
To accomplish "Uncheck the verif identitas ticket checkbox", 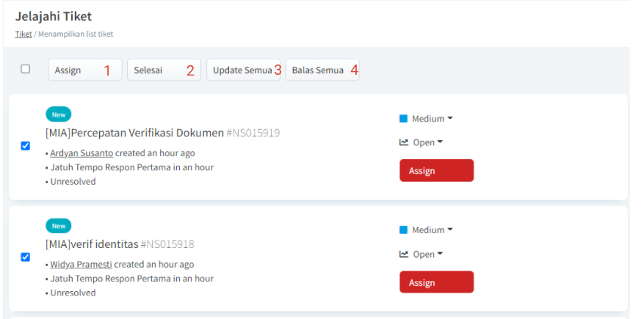I will [26, 257].
